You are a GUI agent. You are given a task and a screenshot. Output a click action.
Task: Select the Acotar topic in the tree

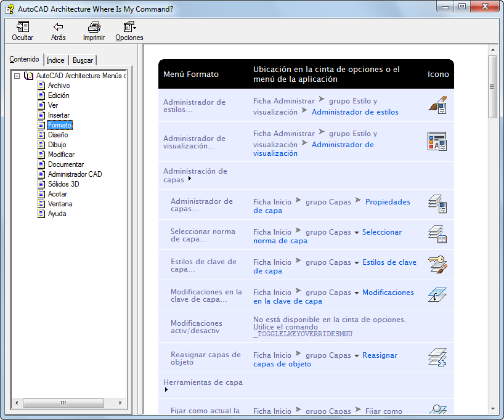(57, 194)
